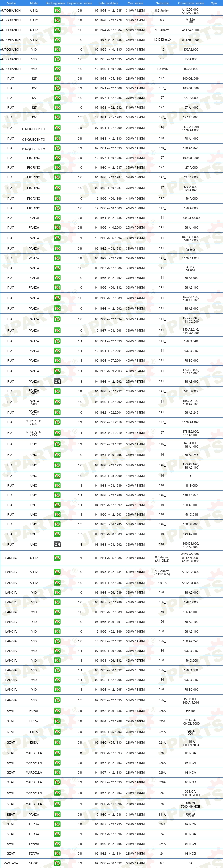Select the engine code 'A112B2.000, A112A 5.000'

pyautogui.click(x=190, y=11)
